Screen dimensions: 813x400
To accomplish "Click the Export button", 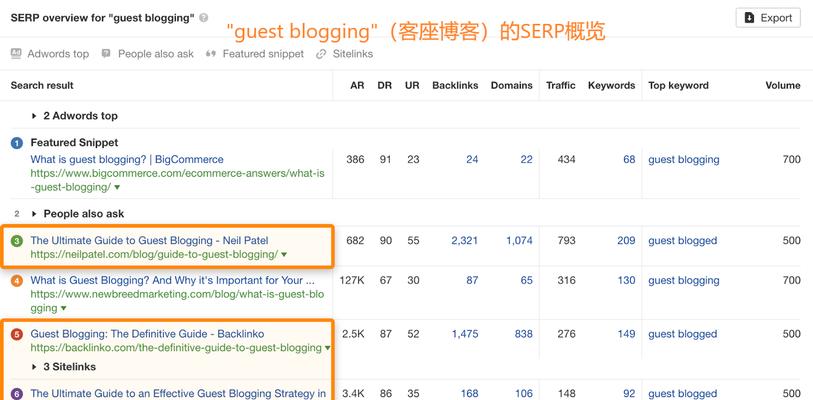I will (768, 18).
